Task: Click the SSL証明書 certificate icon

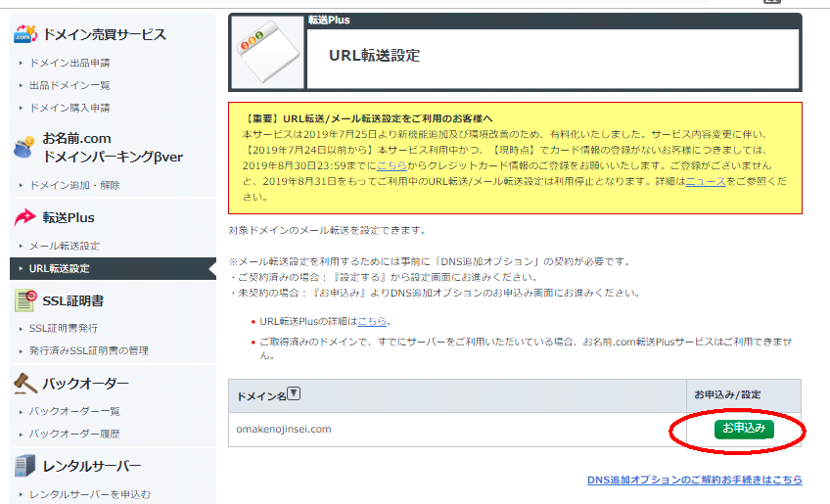Action: [25, 300]
